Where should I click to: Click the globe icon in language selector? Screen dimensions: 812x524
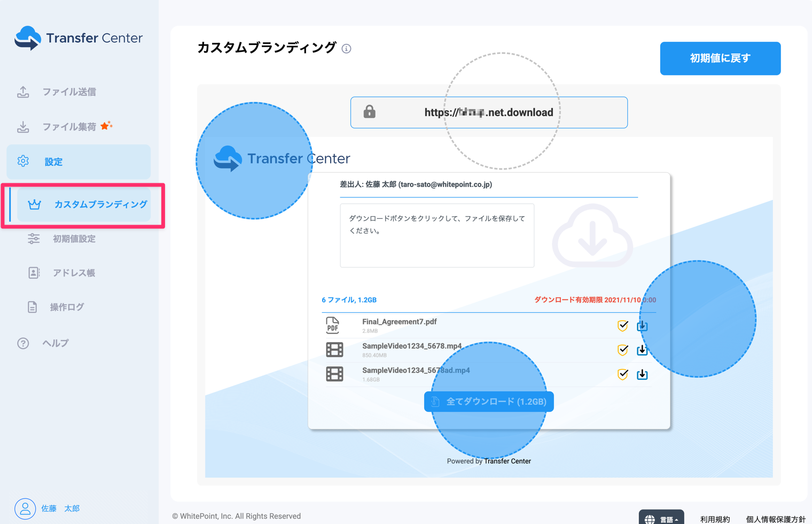point(650,519)
